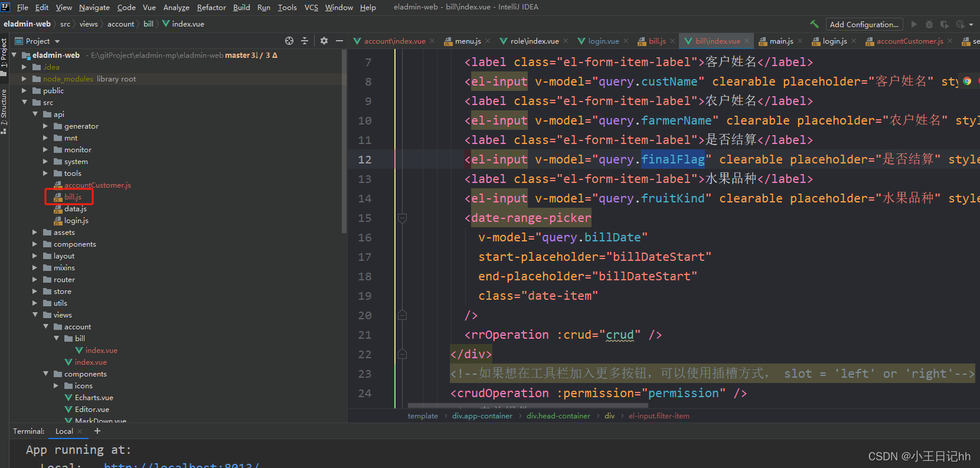The width and height of the screenshot is (980, 468).
Task: Click the Build project hammer icon
Action: (x=814, y=24)
